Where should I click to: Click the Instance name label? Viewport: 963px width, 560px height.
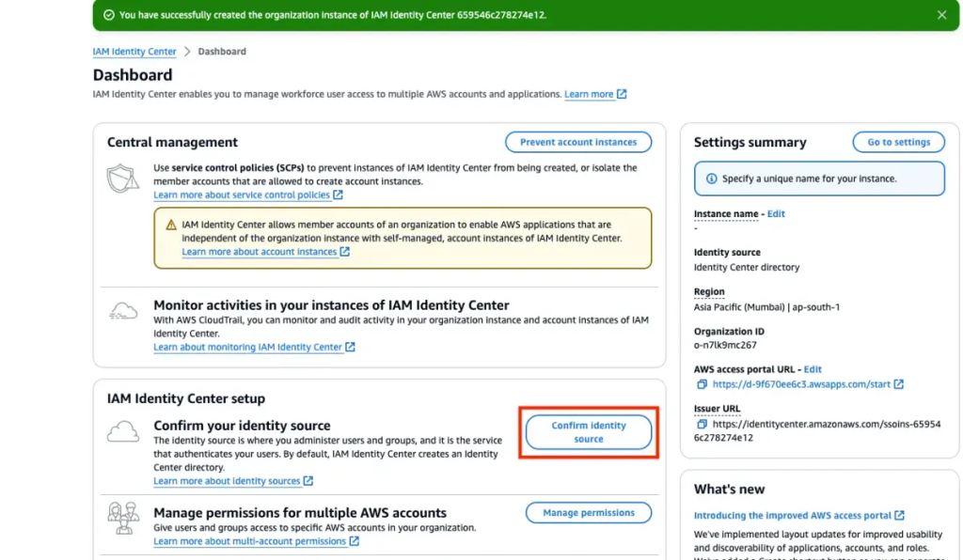[x=726, y=213]
